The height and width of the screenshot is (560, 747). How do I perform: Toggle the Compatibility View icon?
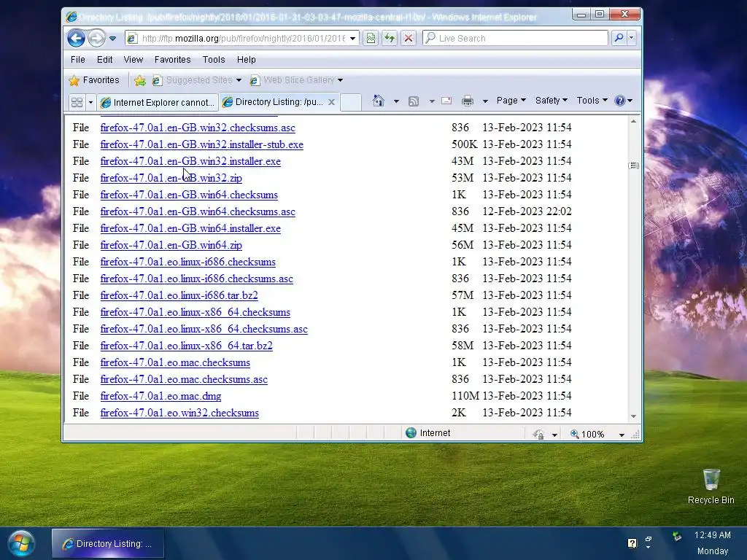pyautogui.click(x=371, y=38)
